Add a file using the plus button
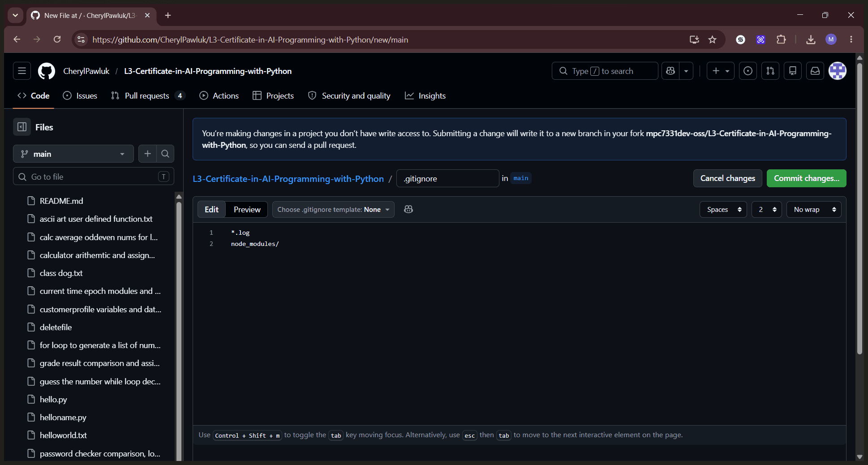This screenshot has height=465, width=868. click(x=147, y=154)
